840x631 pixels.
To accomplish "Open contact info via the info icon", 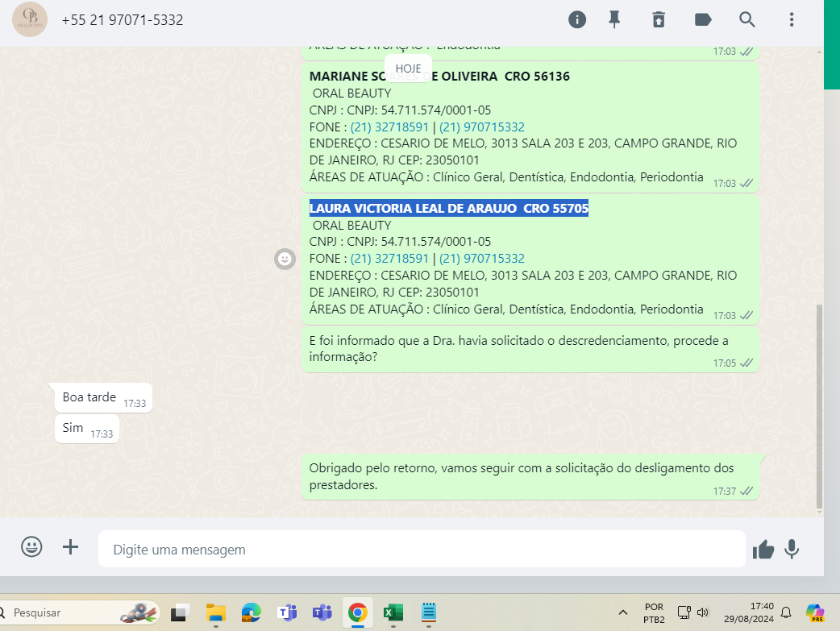I will tap(577, 20).
